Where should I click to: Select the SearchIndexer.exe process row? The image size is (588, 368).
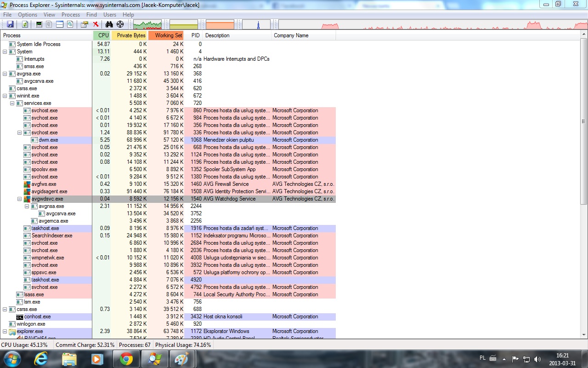(x=168, y=236)
